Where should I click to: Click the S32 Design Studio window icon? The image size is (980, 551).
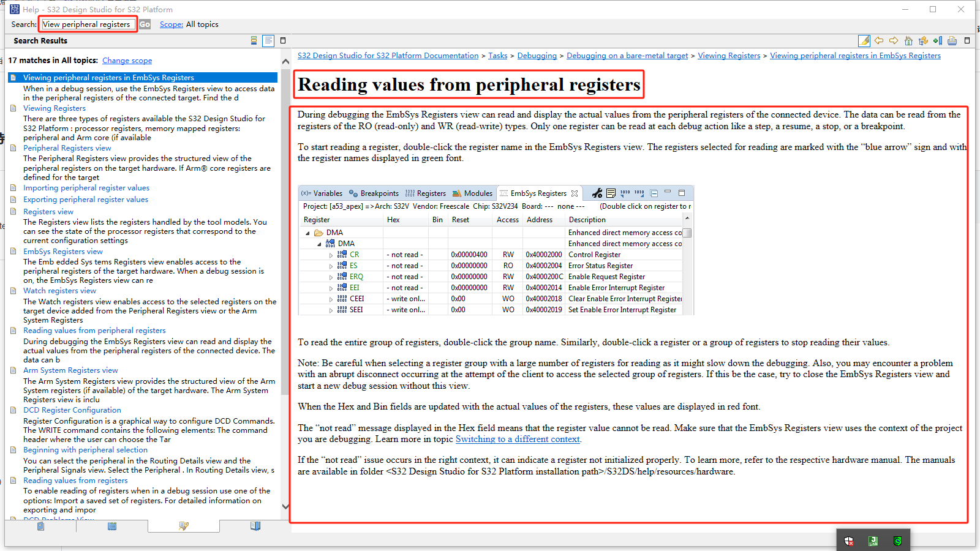pyautogui.click(x=15, y=9)
